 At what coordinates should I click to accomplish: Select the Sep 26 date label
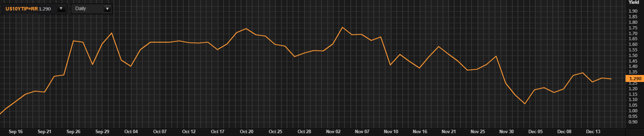click(x=73, y=131)
